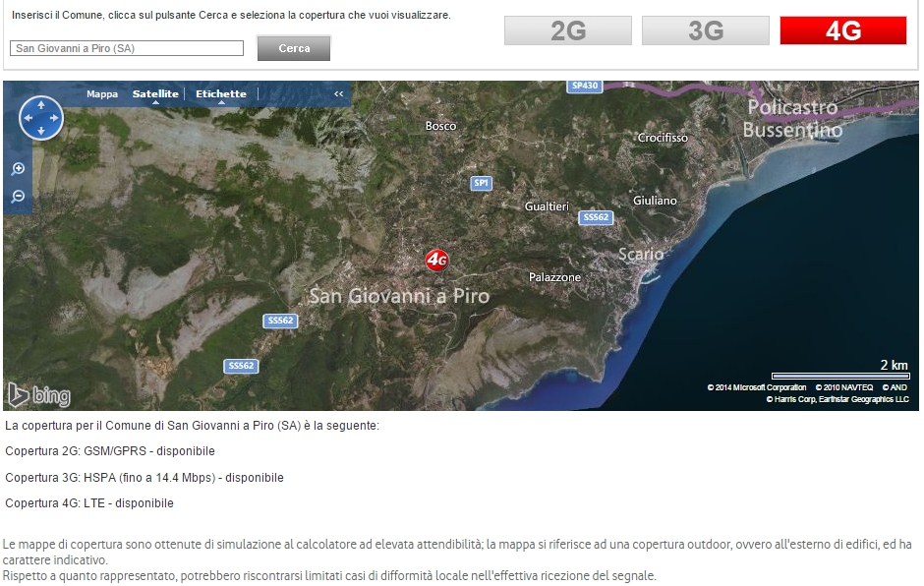Select the red 4G coverage button

(842, 30)
